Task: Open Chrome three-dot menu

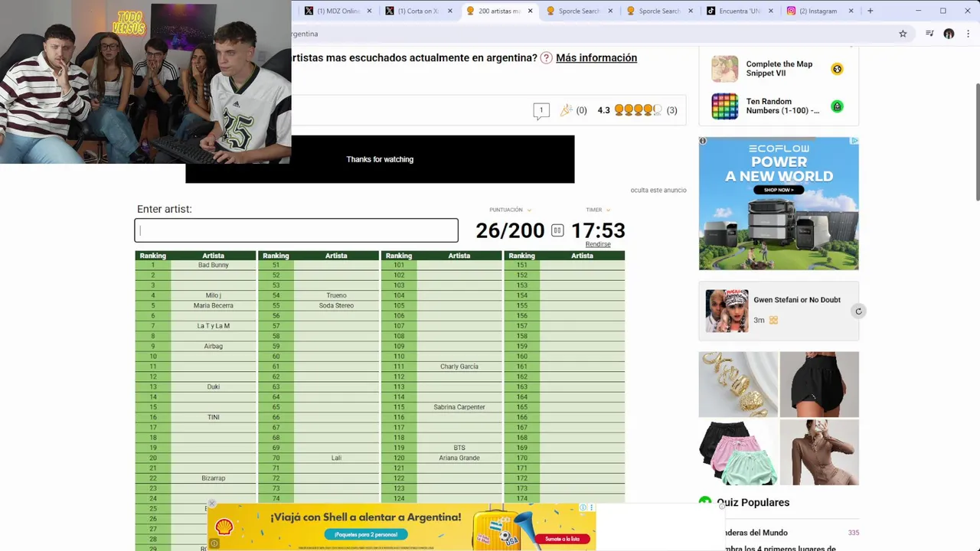Action: pyautogui.click(x=969, y=34)
